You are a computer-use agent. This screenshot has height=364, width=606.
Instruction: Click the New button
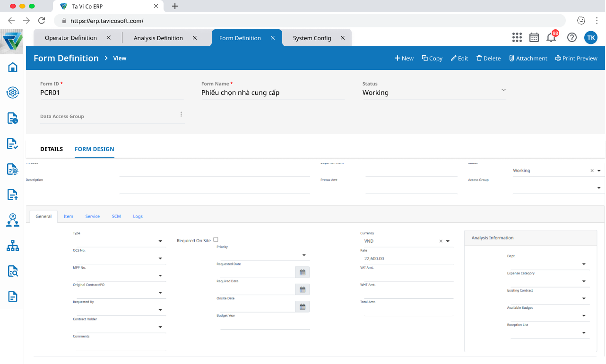click(x=404, y=59)
